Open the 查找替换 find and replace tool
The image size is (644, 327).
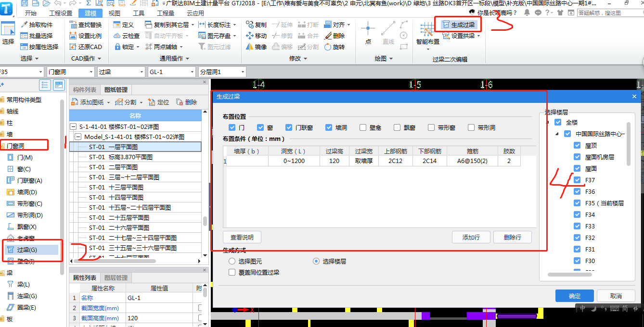click(x=86, y=25)
